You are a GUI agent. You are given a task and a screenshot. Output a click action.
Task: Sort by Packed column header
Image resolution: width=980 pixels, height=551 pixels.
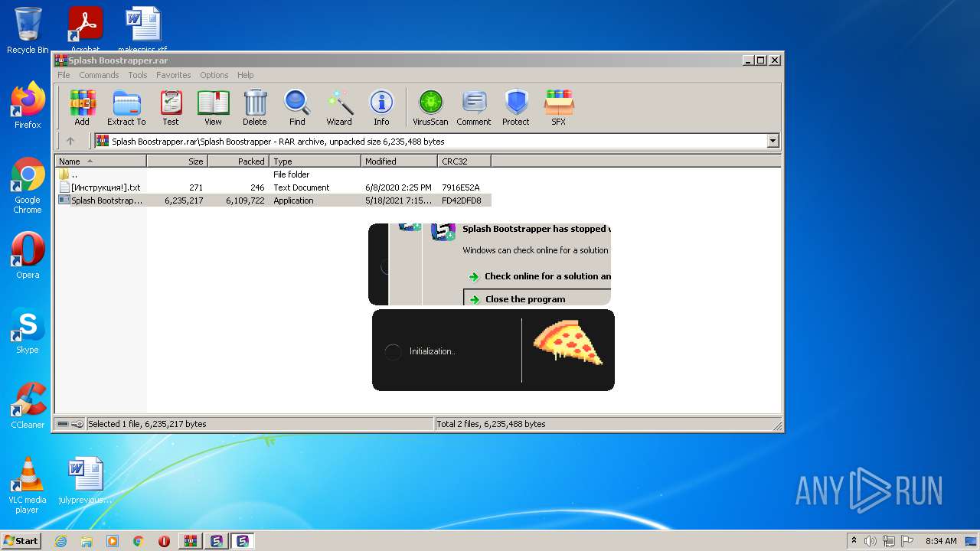coord(238,161)
